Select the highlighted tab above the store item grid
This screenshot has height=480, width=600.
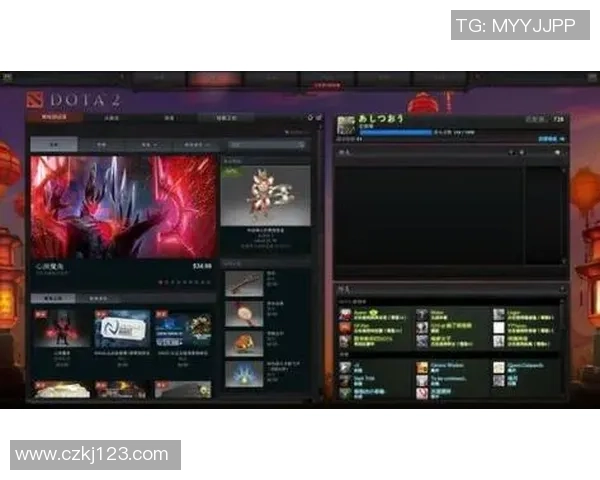(53, 298)
